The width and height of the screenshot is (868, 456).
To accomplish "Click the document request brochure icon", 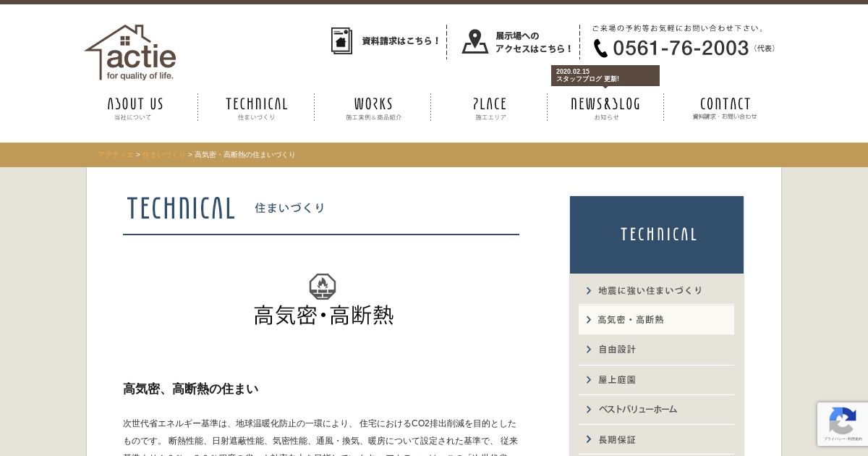I will point(341,41).
